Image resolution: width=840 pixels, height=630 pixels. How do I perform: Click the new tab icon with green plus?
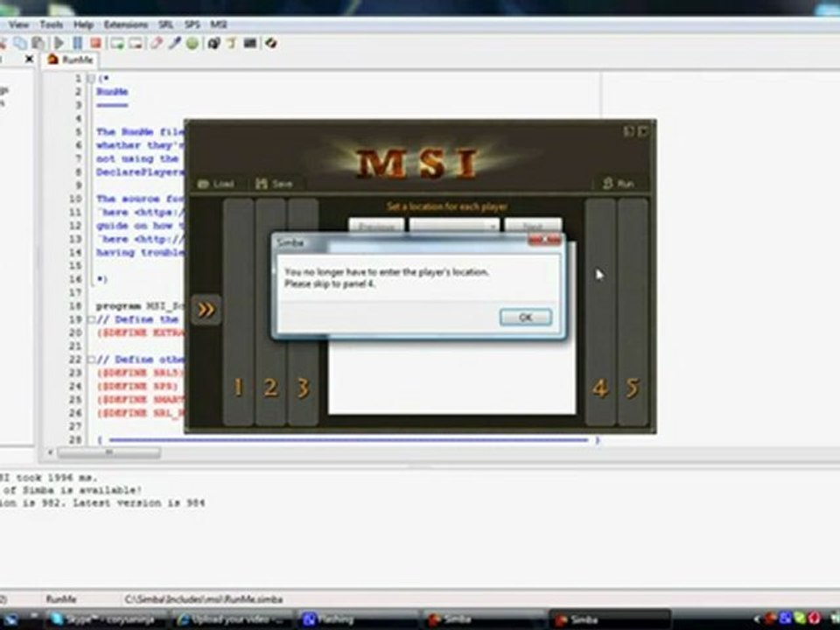116,43
